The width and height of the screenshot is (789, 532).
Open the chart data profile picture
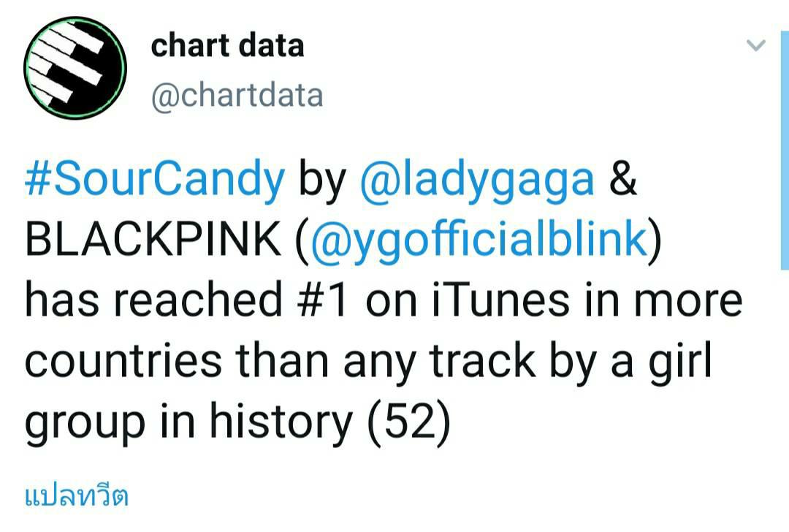[x=75, y=68]
